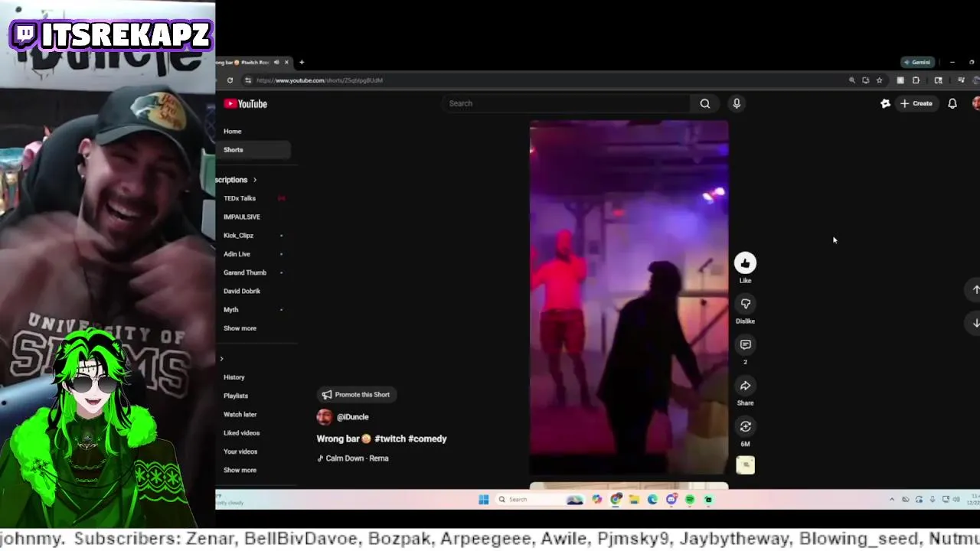980x551 pixels.
Task: Click the #comedy hashtag
Action: point(427,439)
